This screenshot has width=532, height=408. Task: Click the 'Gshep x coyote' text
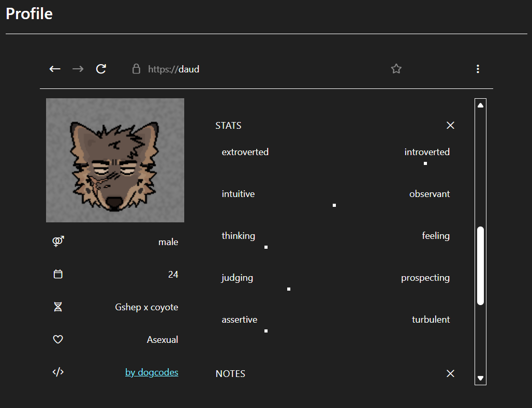point(146,307)
